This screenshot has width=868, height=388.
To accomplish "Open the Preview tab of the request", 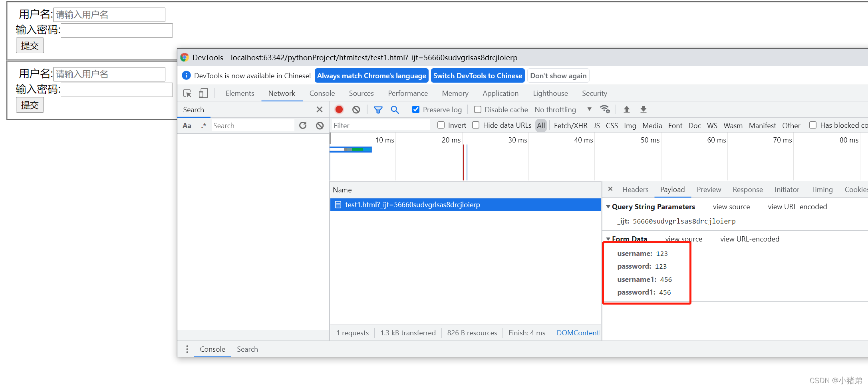I will (709, 190).
